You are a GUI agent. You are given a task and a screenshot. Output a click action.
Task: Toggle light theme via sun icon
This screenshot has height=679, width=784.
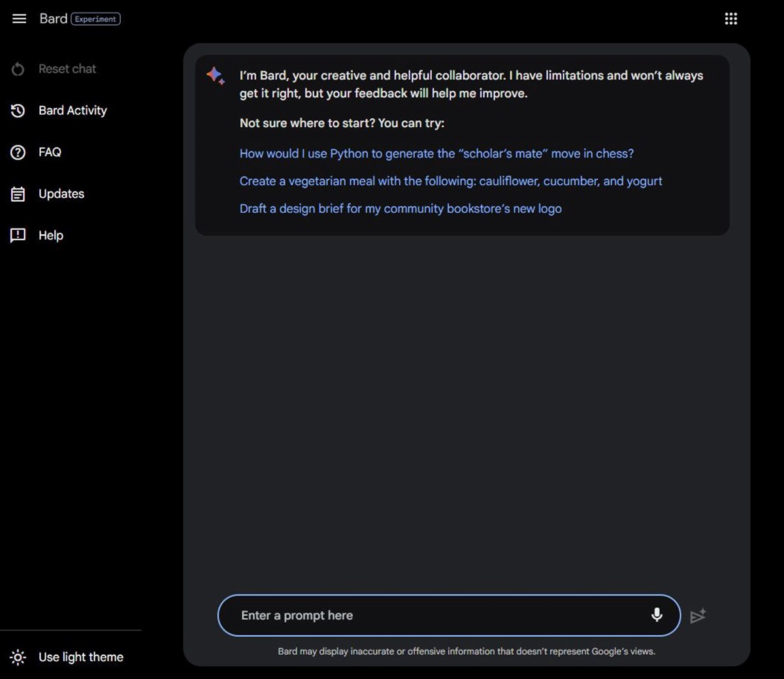coord(18,657)
